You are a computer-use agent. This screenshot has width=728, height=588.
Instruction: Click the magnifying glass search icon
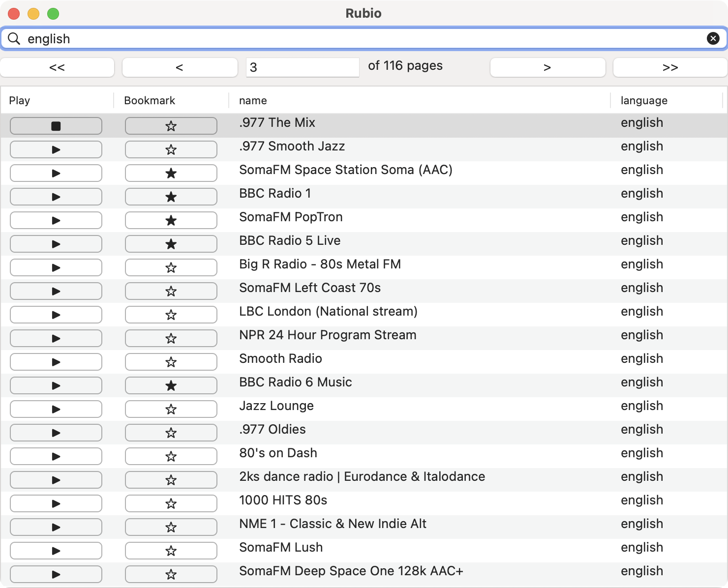click(x=14, y=38)
